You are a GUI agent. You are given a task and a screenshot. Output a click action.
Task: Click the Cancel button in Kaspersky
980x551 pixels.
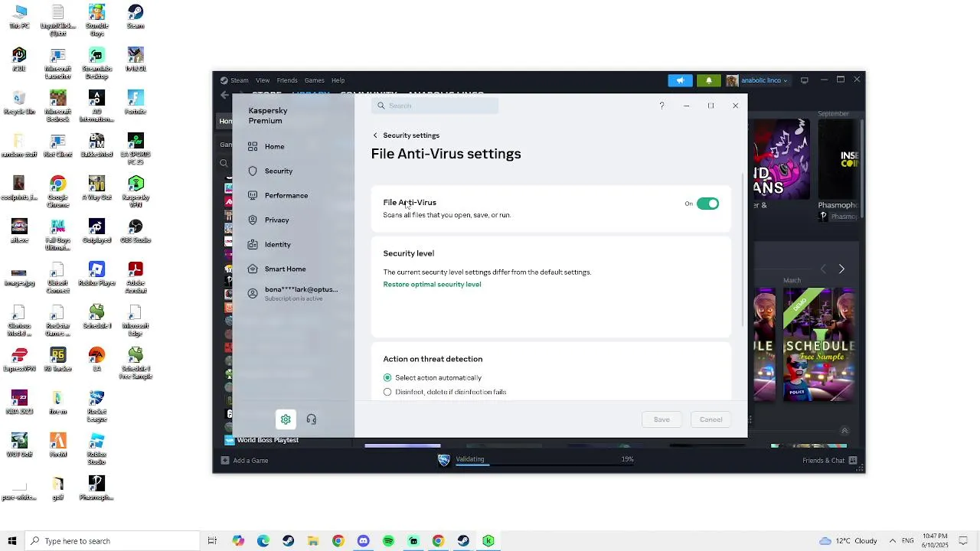click(710, 419)
